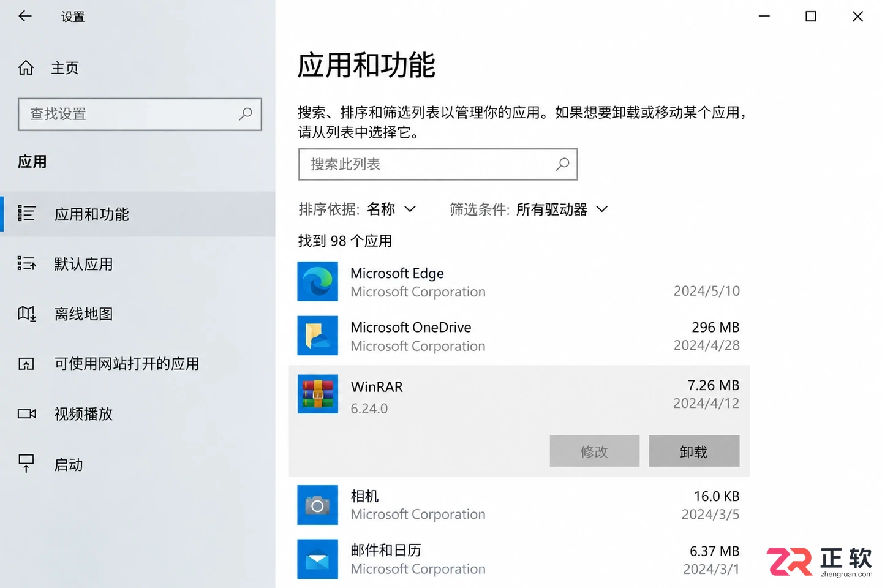This screenshot has width=882, height=588.
Task: Click the magnifier icon in 查找设置 box
Action: 246,114
